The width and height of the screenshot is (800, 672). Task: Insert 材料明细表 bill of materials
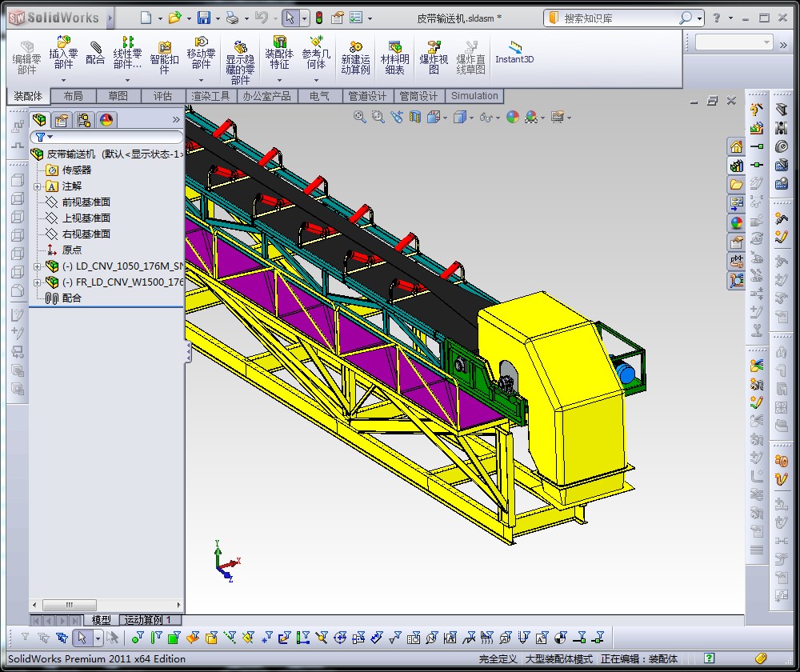click(x=395, y=58)
